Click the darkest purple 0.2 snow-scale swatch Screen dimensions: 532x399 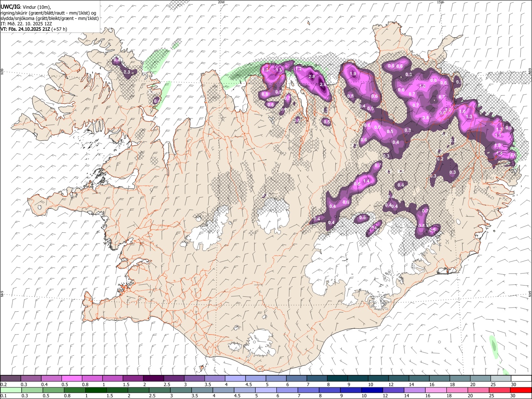pyautogui.click(x=10, y=378)
